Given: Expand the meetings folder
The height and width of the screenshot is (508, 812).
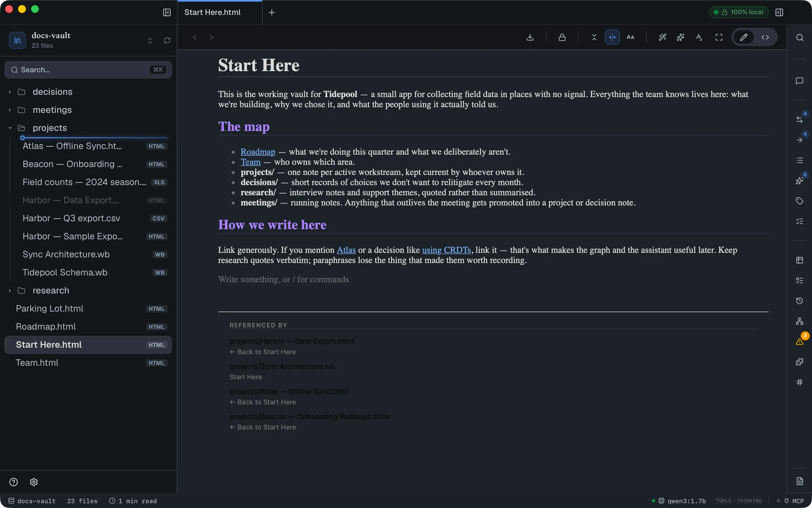Looking at the screenshot, I should (x=88, y=110).
